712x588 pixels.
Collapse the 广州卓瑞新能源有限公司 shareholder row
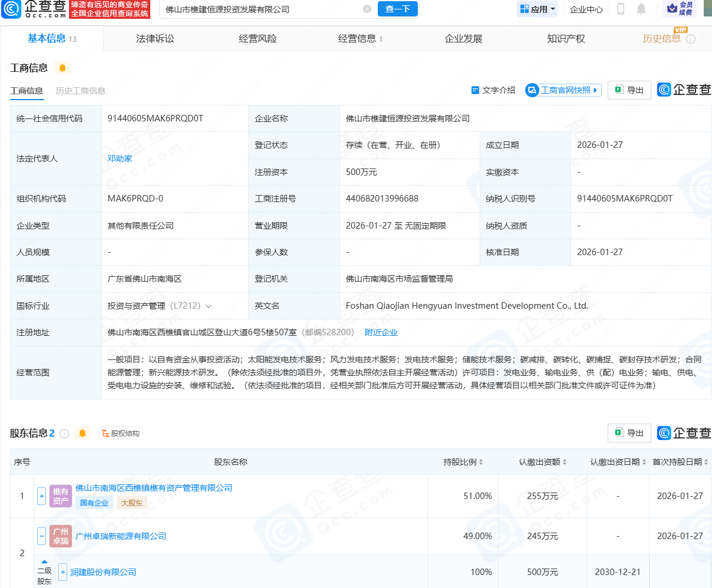coord(41,536)
